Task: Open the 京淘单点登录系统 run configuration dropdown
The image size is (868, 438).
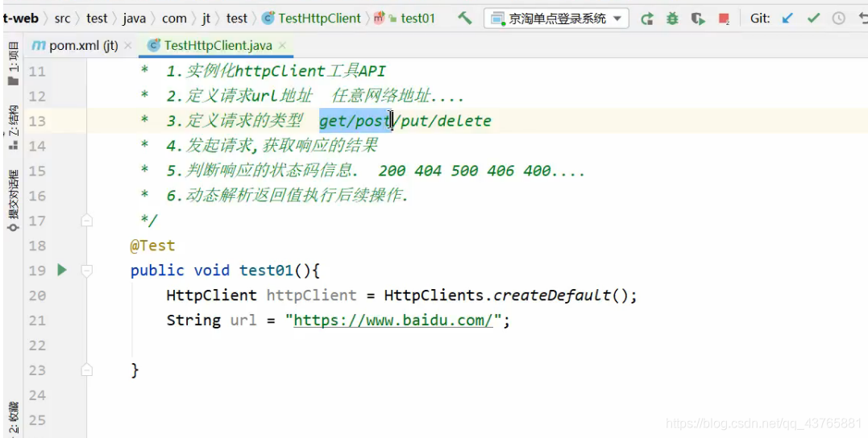Action: (556, 19)
